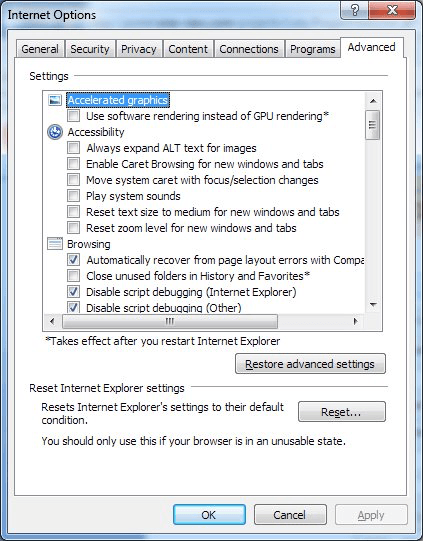Image resolution: width=423 pixels, height=541 pixels.
Task: Click the Accessibility category icon
Action: [x=55, y=132]
